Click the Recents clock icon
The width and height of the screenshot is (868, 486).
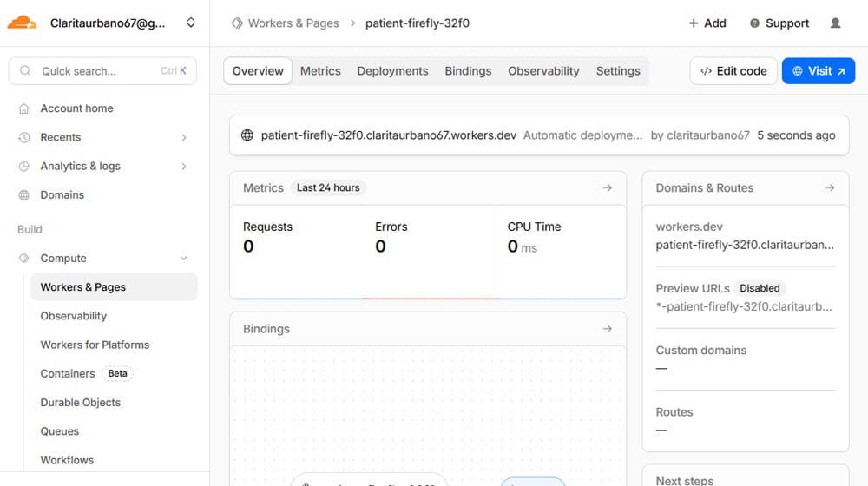pos(24,137)
